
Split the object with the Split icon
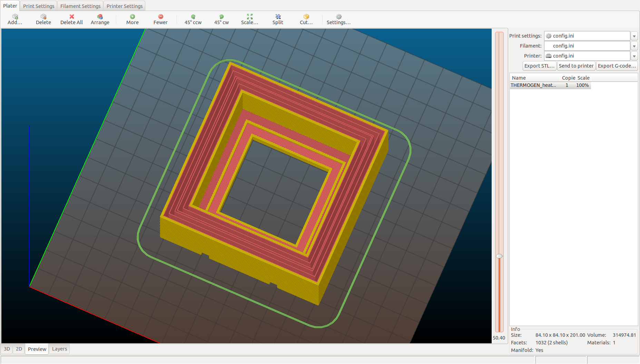tap(278, 17)
